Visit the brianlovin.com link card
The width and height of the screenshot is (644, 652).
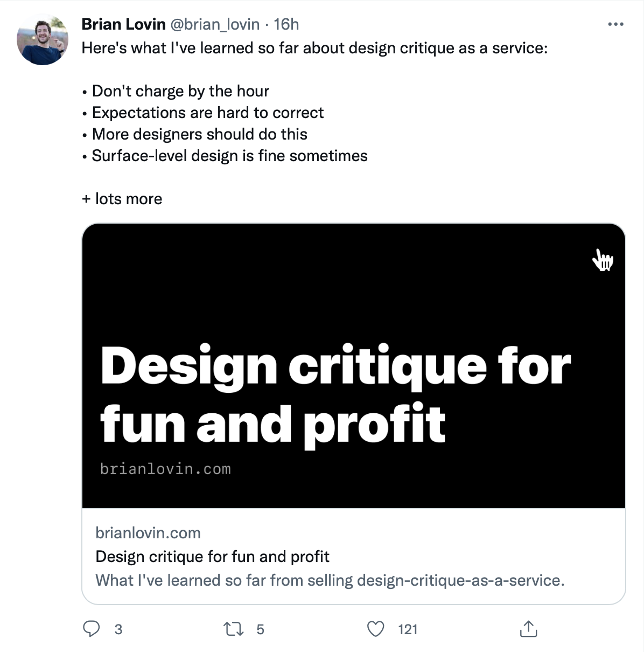pyautogui.click(x=148, y=533)
